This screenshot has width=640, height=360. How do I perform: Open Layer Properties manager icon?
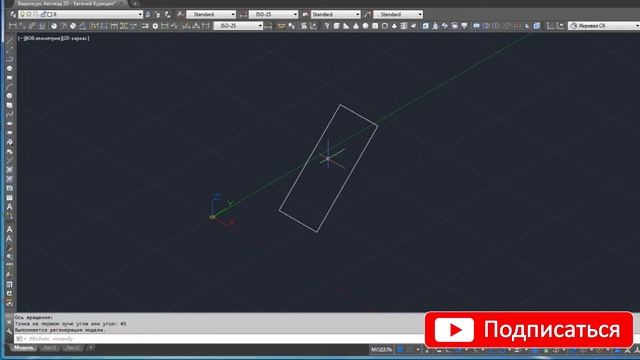(13, 14)
